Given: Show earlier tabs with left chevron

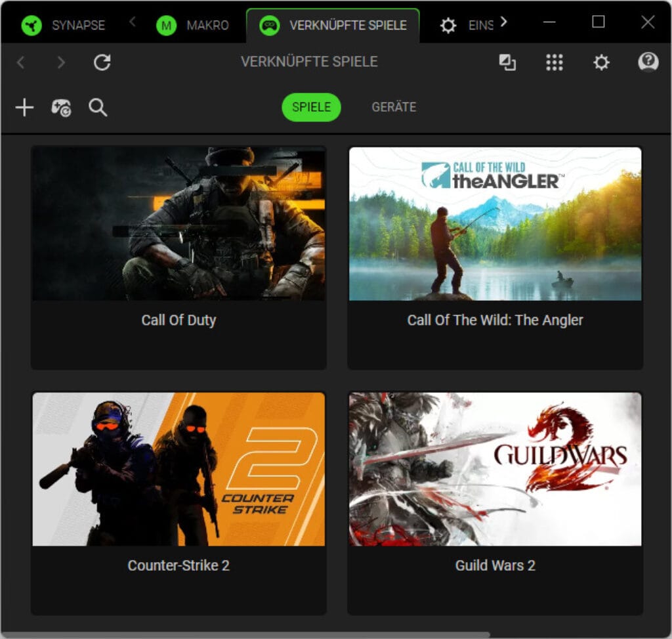Looking at the screenshot, I should 133,22.
